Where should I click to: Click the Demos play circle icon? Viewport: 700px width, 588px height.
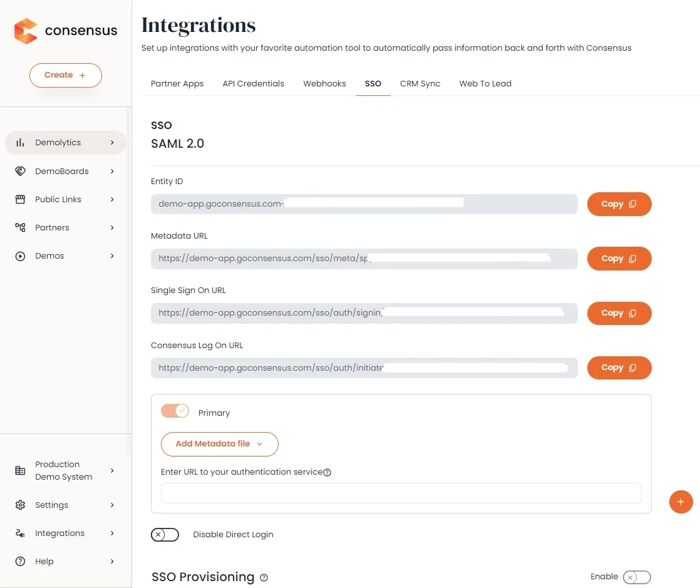[x=20, y=256]
